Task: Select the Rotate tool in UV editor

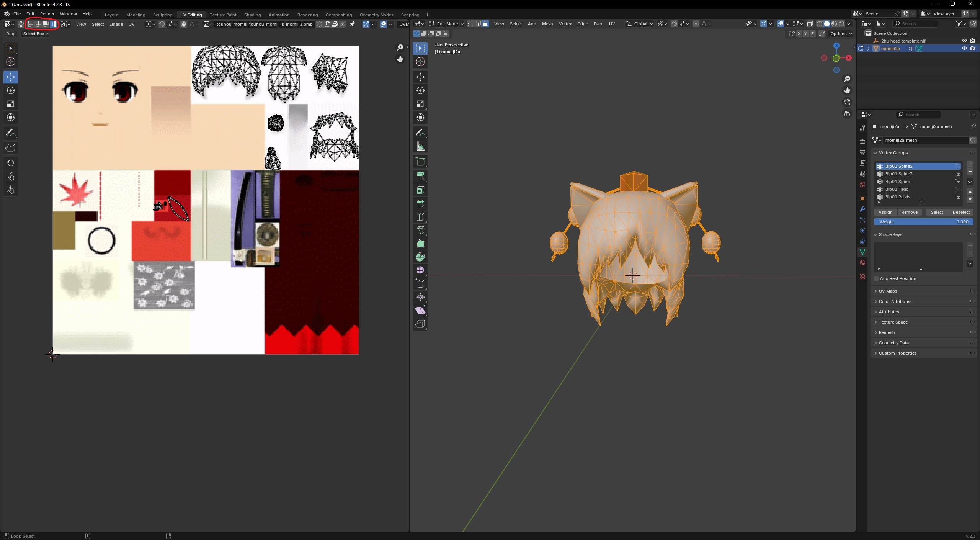Action: coord(11,90)
